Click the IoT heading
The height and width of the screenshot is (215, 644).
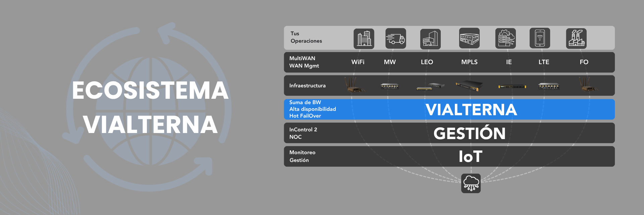pos(471,157)
